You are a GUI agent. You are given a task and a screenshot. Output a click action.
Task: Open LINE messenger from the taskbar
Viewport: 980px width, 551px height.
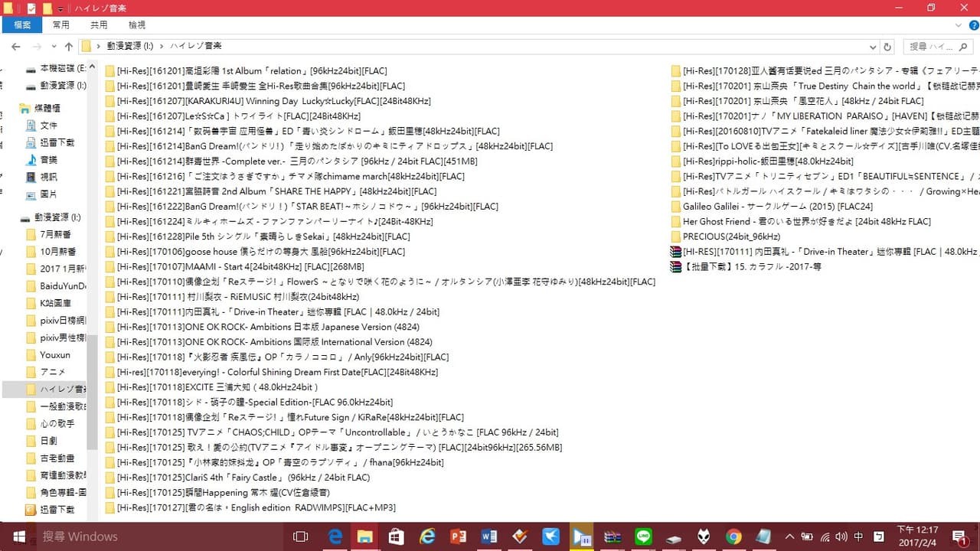[x=642, y=536]
